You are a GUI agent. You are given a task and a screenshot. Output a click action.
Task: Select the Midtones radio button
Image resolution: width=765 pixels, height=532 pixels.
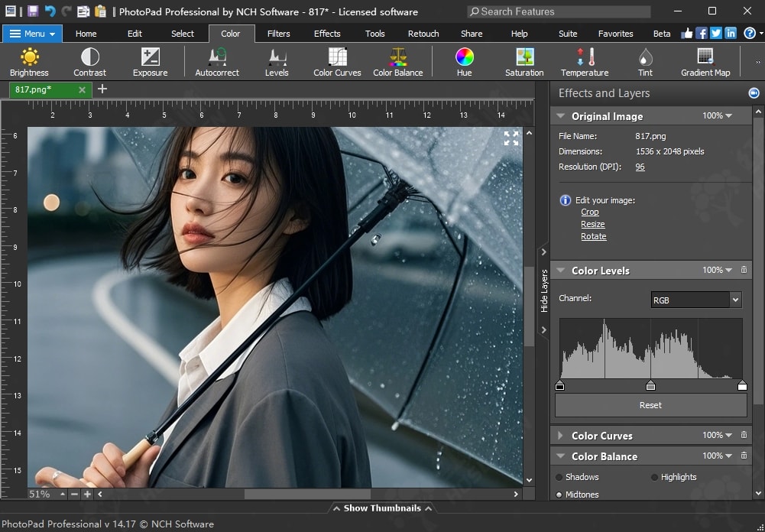point(559,495)
